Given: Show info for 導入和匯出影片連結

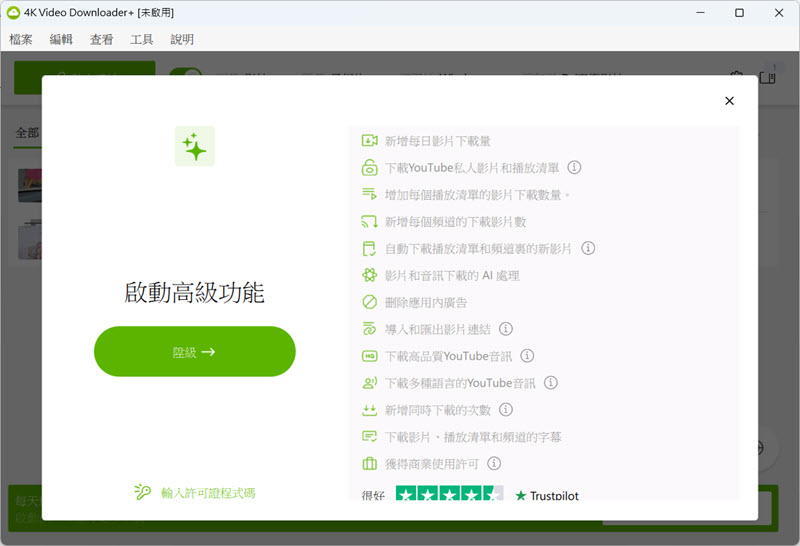Looking at the screenshot, I should [x=506, y=329].
